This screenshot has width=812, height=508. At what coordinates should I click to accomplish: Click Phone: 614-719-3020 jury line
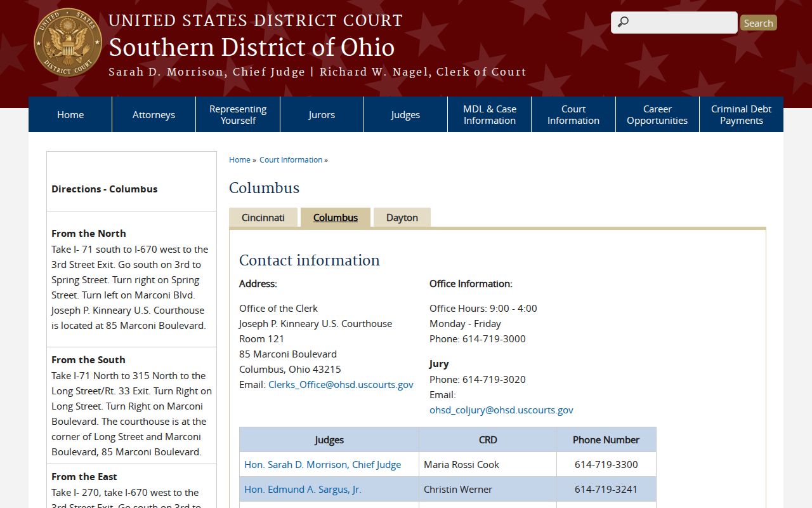click(x=478, y=379)
